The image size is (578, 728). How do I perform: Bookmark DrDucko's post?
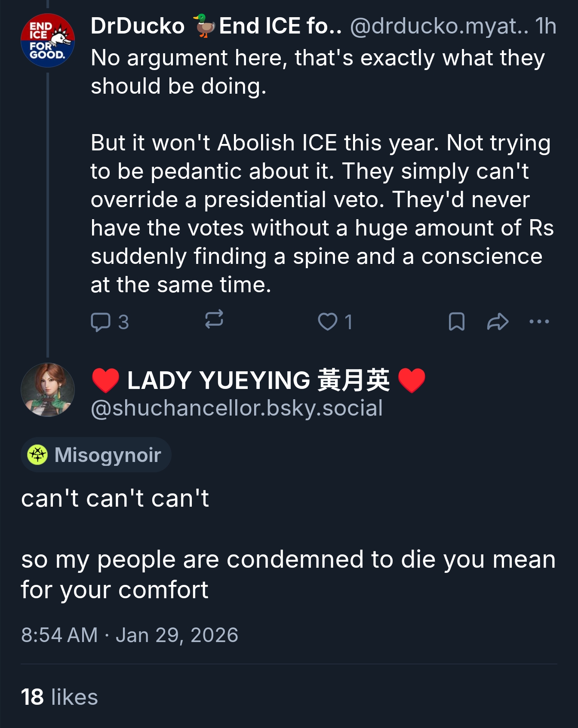(x=456, y=321)
